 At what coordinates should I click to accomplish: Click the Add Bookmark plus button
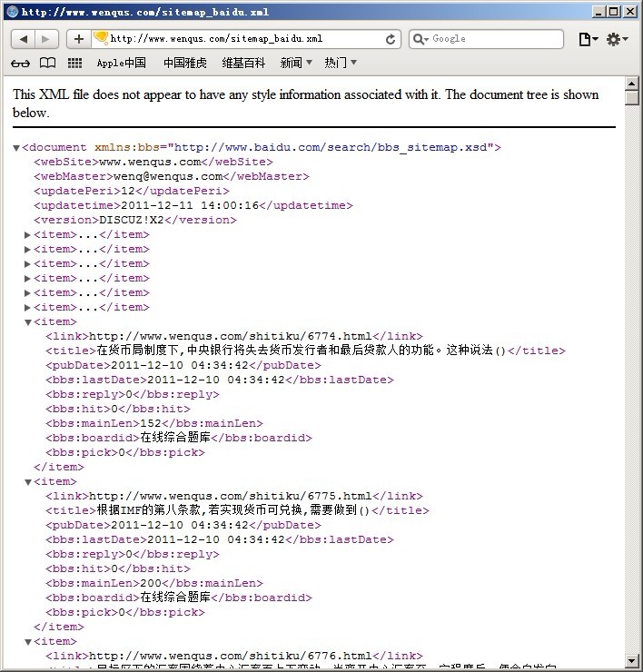tap(79, 39)
